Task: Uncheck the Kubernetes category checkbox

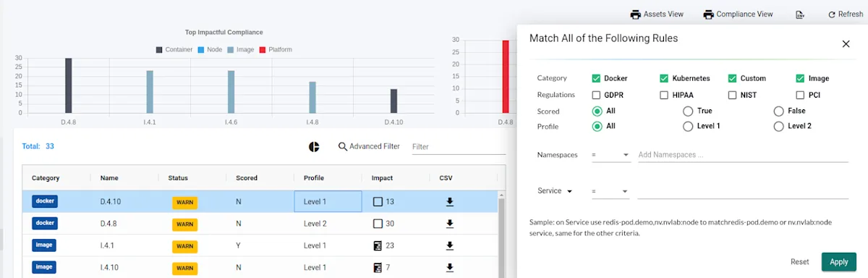Action: [664, 78]
